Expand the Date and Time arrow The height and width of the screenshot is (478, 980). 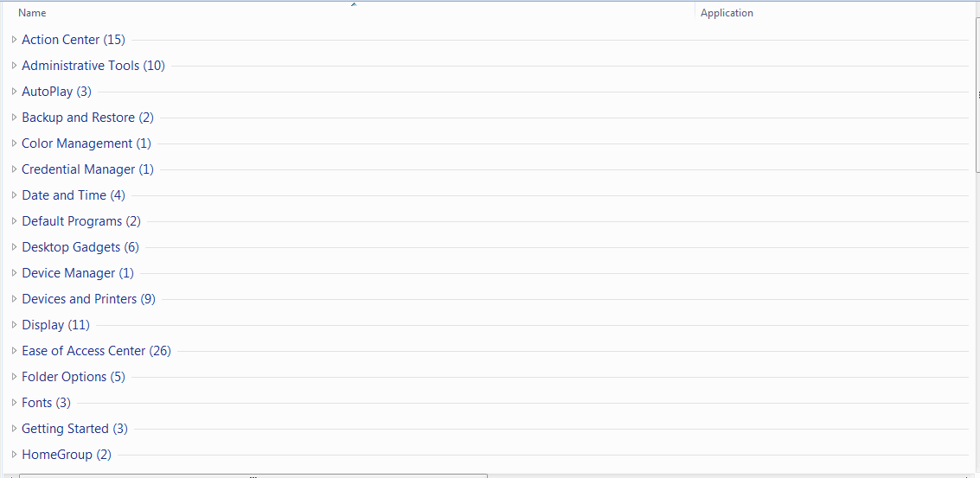pyautogui.click(x=14, y=195)
